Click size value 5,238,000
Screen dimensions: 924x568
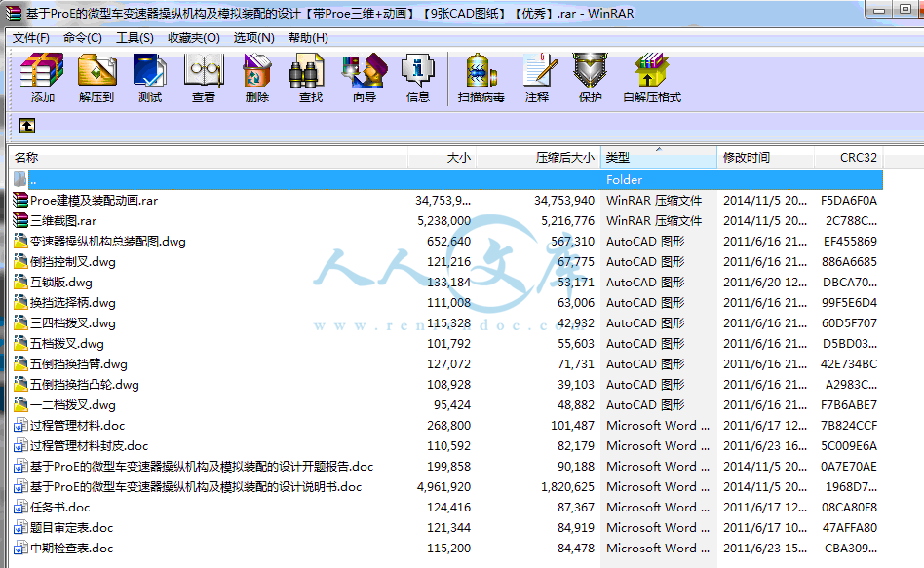[x=443, y=221]
